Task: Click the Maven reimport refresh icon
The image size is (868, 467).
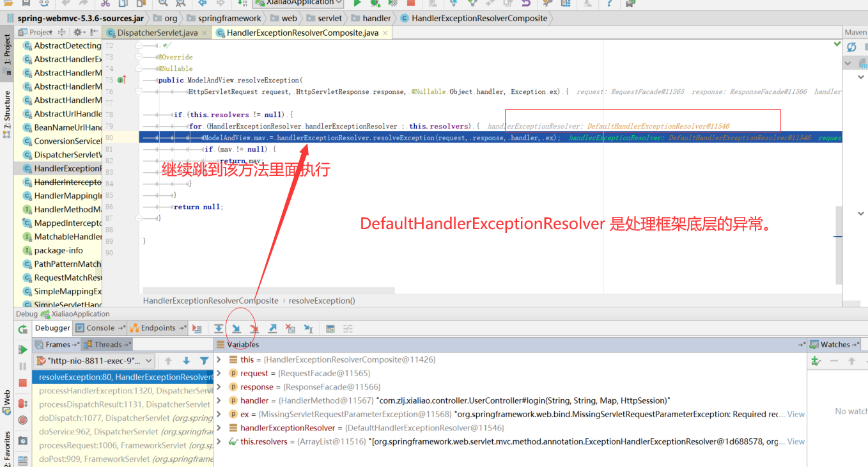Action: [x=851, y=47]
